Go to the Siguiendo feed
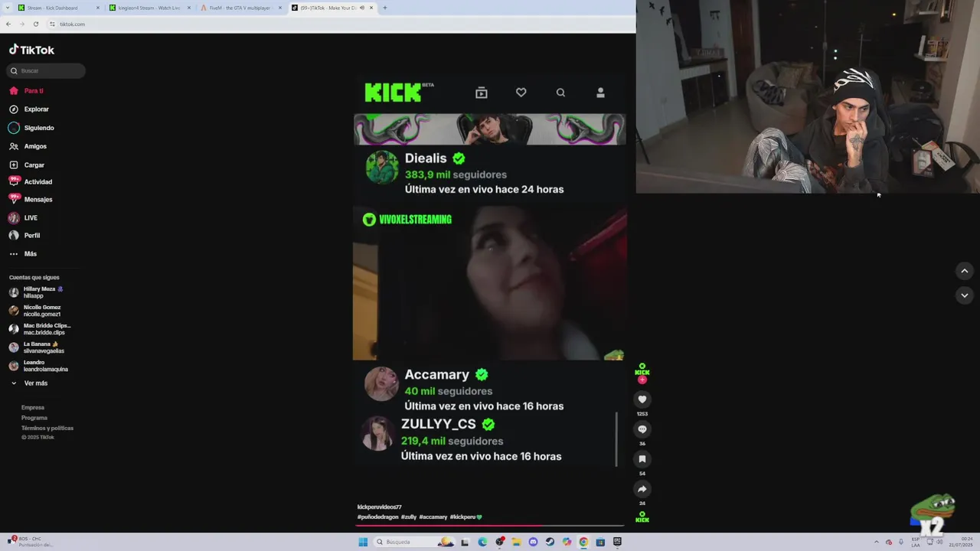 pyautogui.click(x=31, y=128)
